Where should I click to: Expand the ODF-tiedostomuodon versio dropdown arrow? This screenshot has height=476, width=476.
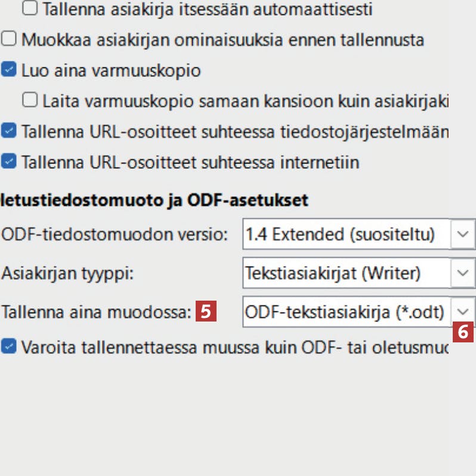(x=462, y=233)
